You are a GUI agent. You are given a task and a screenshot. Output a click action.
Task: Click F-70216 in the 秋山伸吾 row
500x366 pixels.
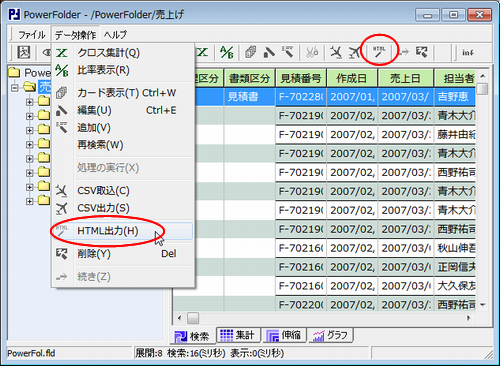click(x=301, y=248)
